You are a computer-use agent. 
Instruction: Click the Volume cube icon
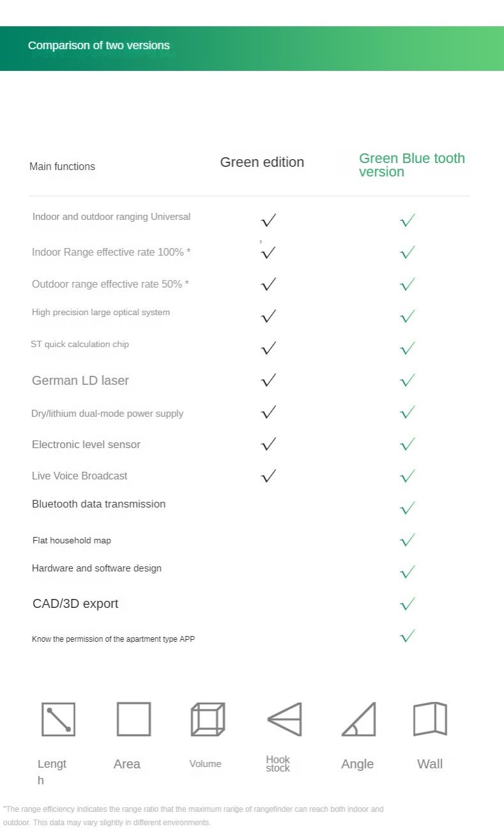208,719
